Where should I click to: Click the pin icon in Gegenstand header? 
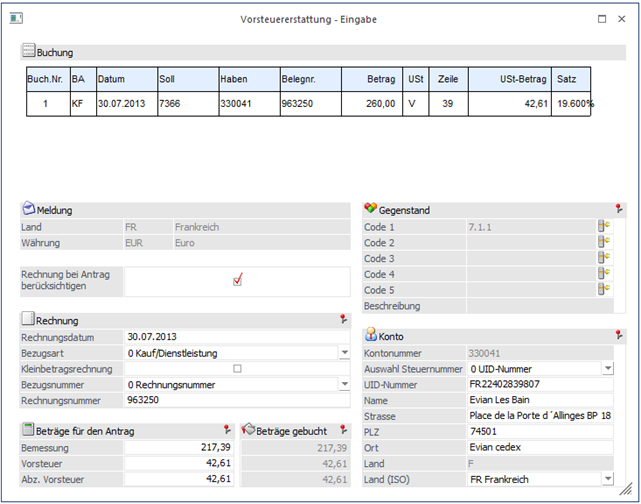[620, 209]
